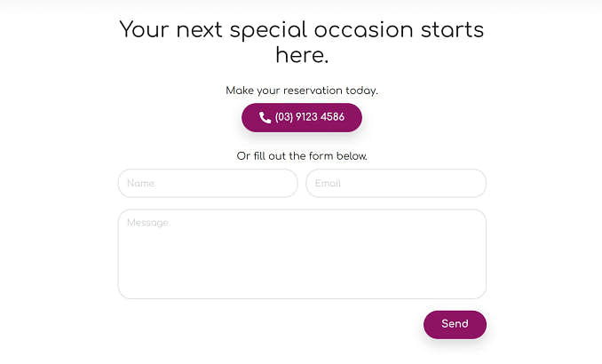This screenshot has width=602, height=364.
Task: Click the word 'here.' in the heading
Action: tap(302, 55)
